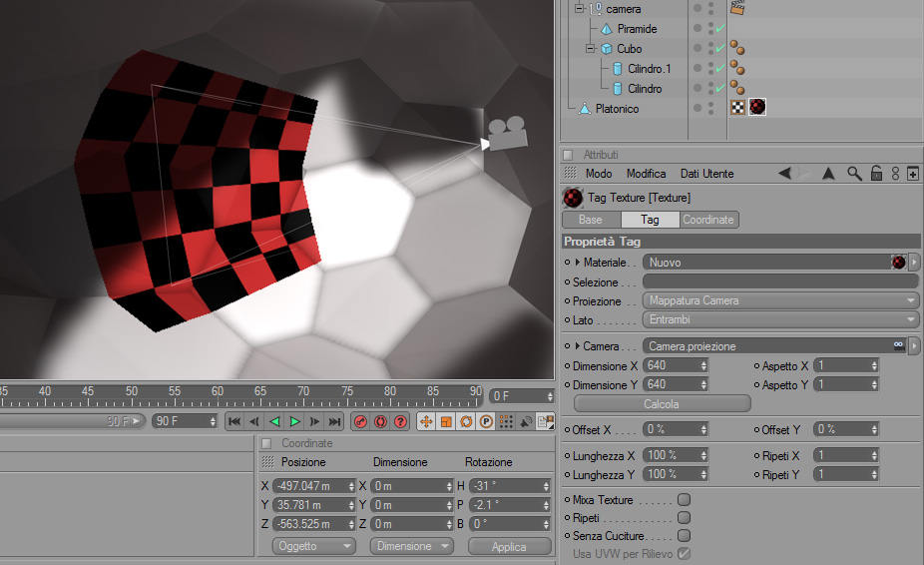This screenshot has height=565, width=924.
Task: Click the lock icon in Attributi toolbar
Action: pos(876,174)
